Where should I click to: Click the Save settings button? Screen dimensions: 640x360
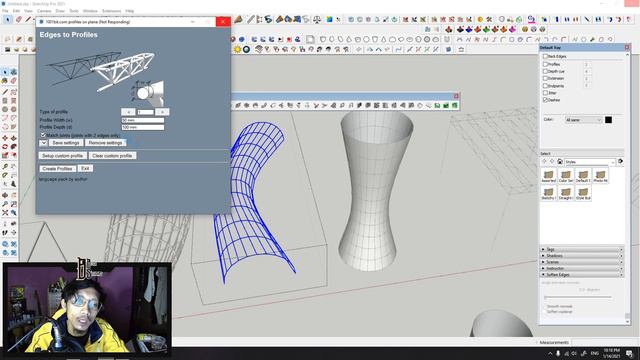coord(66,143)
